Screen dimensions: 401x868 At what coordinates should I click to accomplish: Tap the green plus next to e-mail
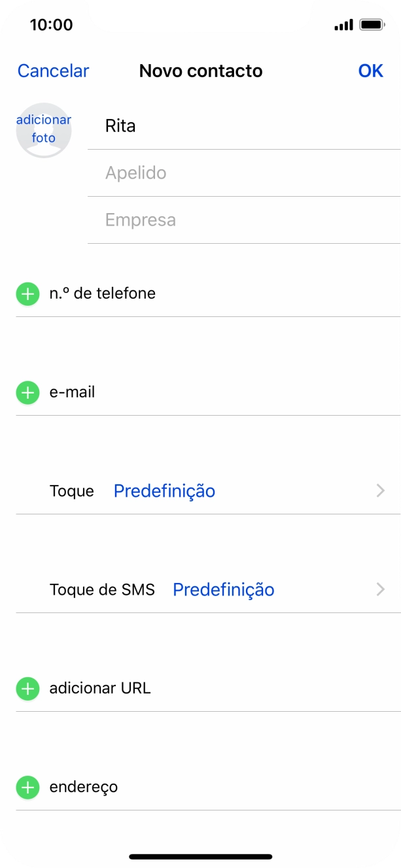27,392
